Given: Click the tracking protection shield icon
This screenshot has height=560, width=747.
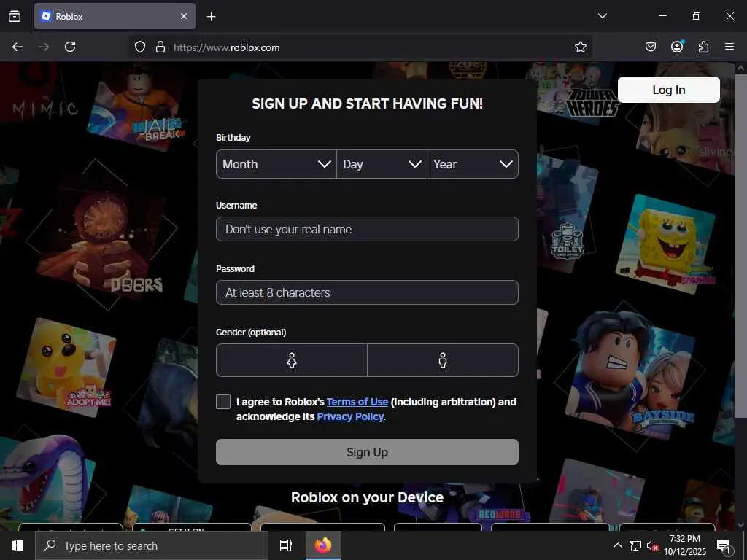Looking at the screenshot, I should (x=139, y=47).
